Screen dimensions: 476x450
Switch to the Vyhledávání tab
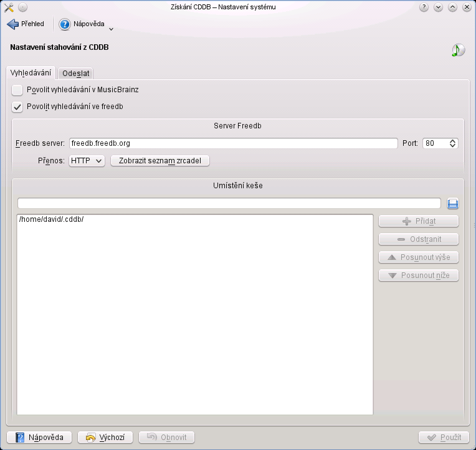31,73
